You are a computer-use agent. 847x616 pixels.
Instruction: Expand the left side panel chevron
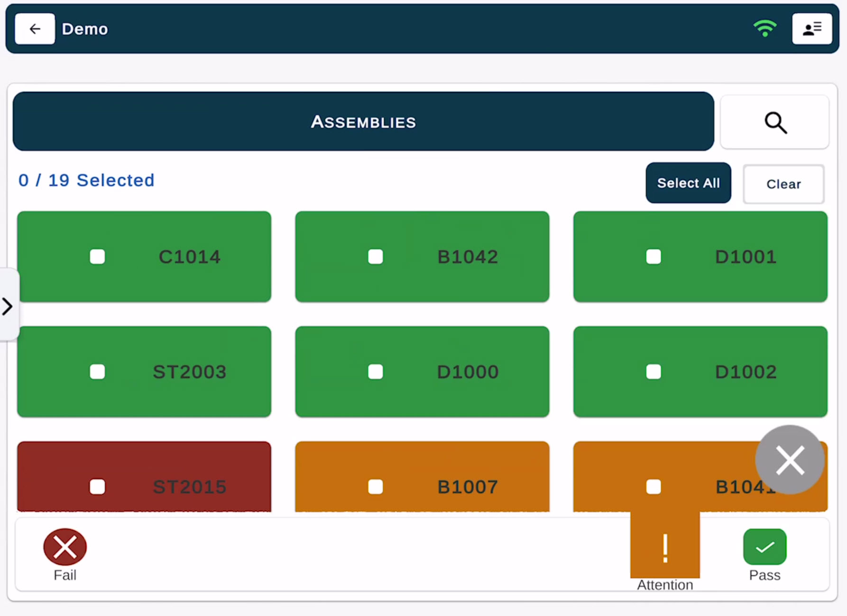[8, 306]
